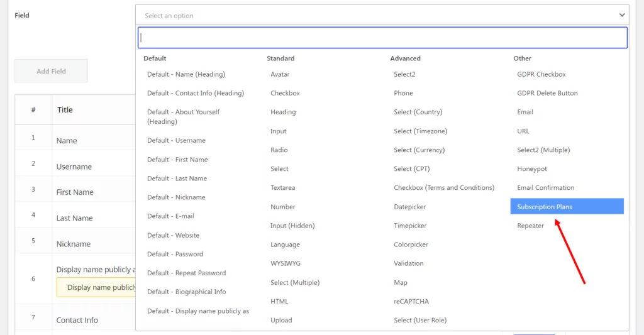
Task: Pick the Timepicker field type
Action: coord(410,226)
